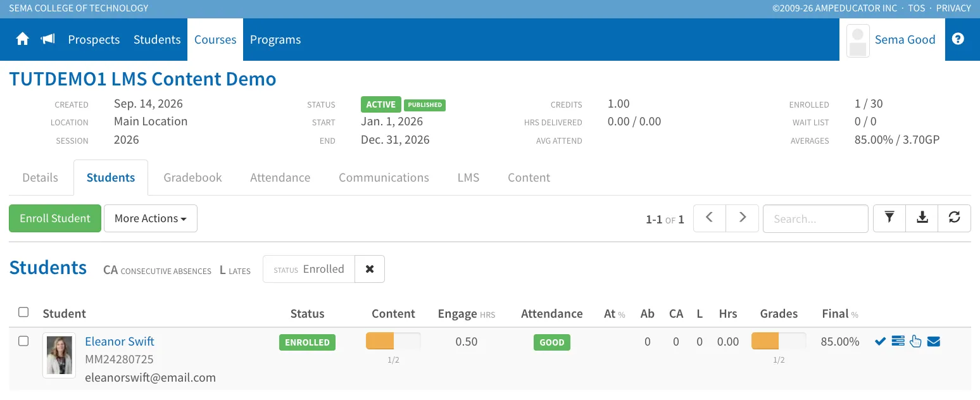The width and height of the screenshot is (980, 400).
Task: Open the list icon in Eleanor's row
Action: coord(898,342)
